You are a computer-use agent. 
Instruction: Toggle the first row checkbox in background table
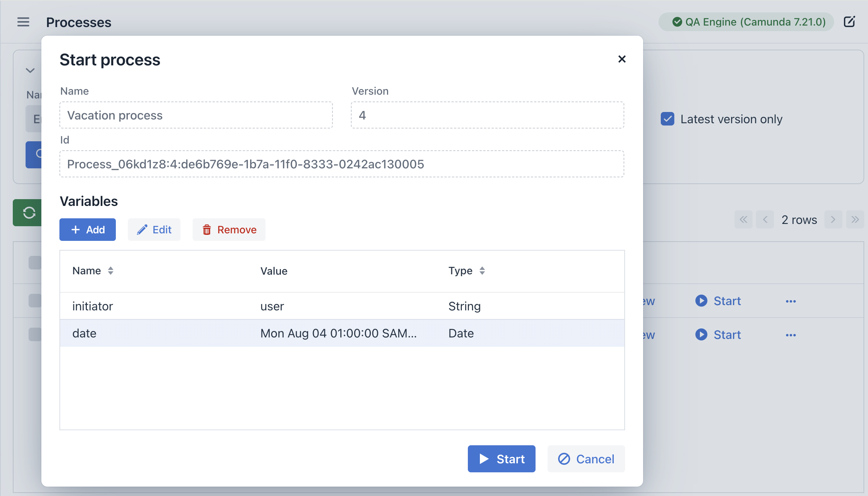(35, 301)
